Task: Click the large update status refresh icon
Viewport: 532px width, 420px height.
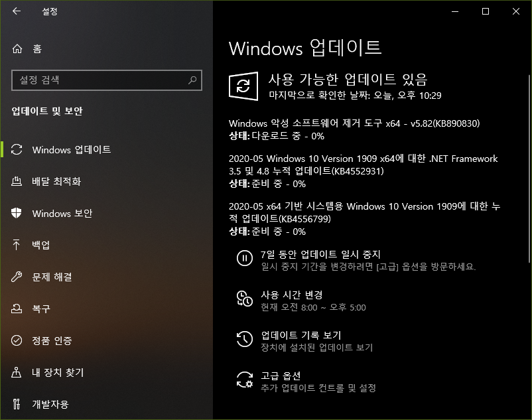Action: pyautogui.click(x=243, y=86)
